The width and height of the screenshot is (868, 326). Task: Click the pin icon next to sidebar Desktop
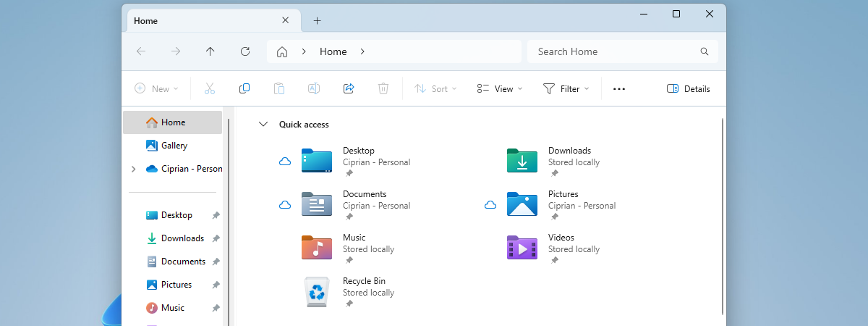click(216, 215)
